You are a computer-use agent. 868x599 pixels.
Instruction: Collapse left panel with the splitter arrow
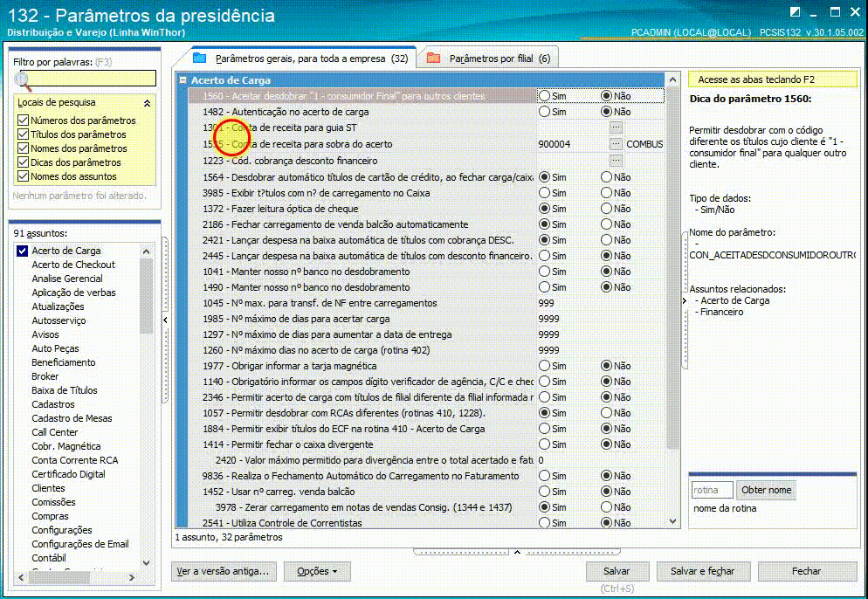click(x=165, y=320)
